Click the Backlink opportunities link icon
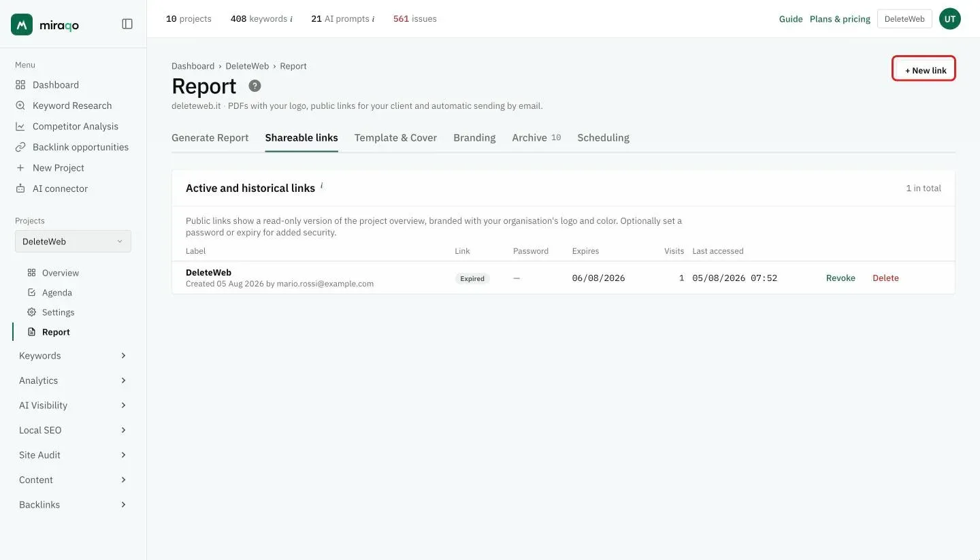This screenshot has width=980, height=560. pos(20,147)
